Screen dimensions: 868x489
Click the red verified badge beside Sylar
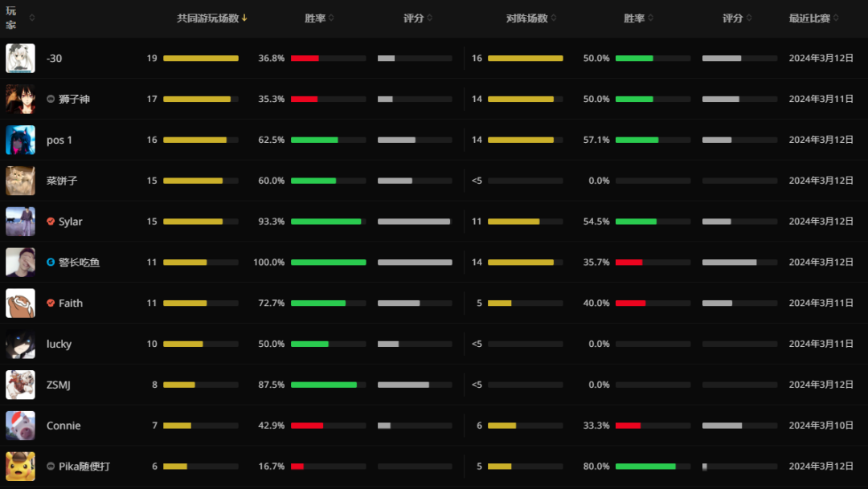pyautogui.click(x=51, y=222)
